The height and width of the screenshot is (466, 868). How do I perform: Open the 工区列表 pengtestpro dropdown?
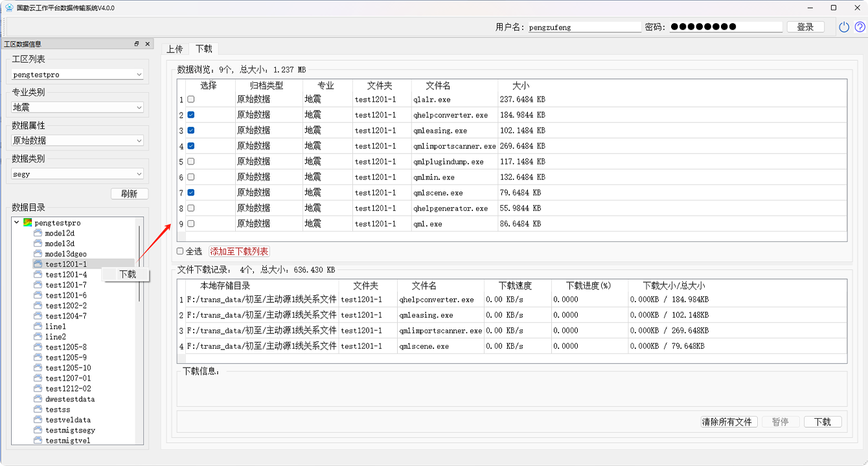point(77,74)
